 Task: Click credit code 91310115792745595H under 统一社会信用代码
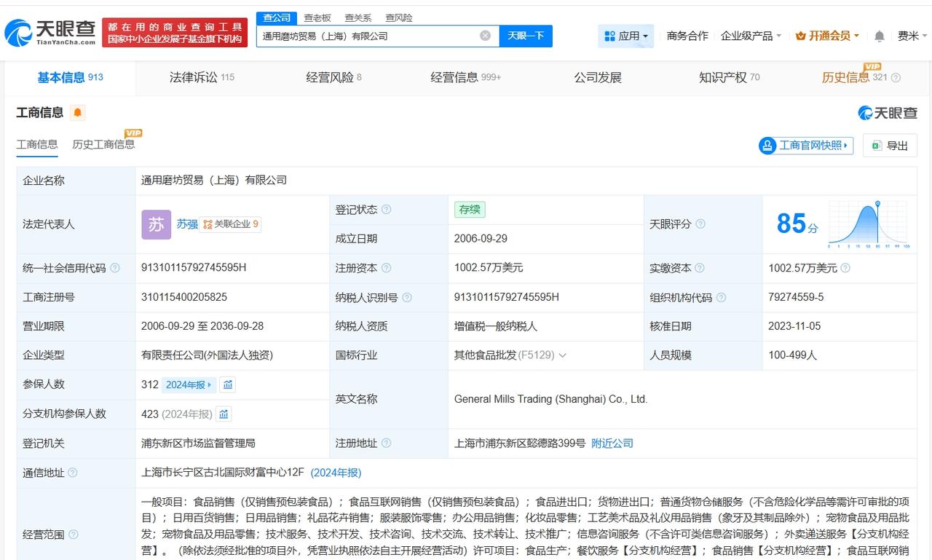194,268
